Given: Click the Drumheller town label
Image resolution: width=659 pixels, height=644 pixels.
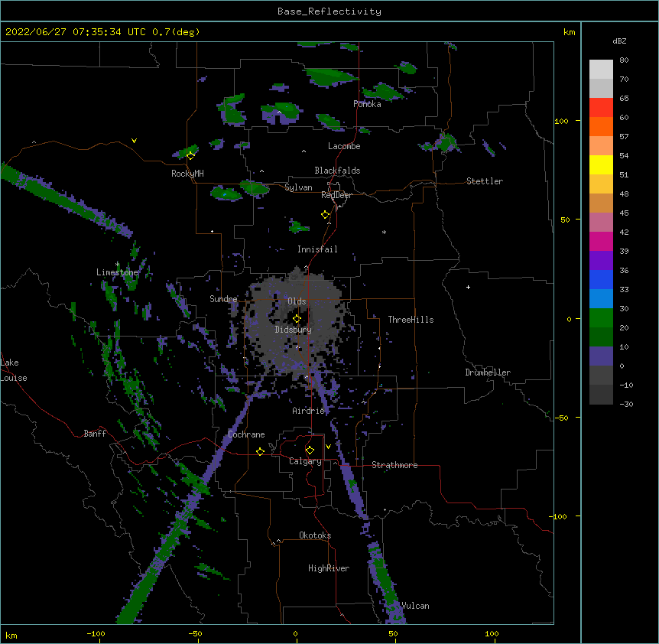Looking at the screenshot, I should [488, 372].
